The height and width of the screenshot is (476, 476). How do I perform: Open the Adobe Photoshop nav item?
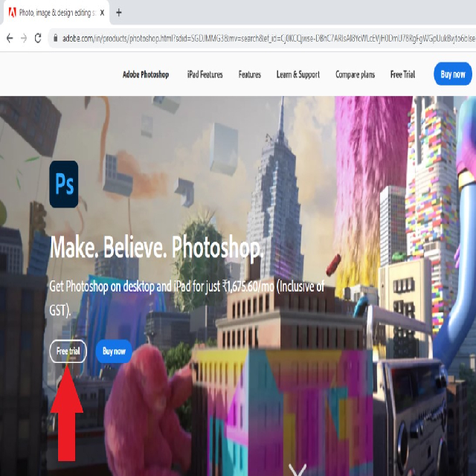pyautogui.click(x=146, y=74)
